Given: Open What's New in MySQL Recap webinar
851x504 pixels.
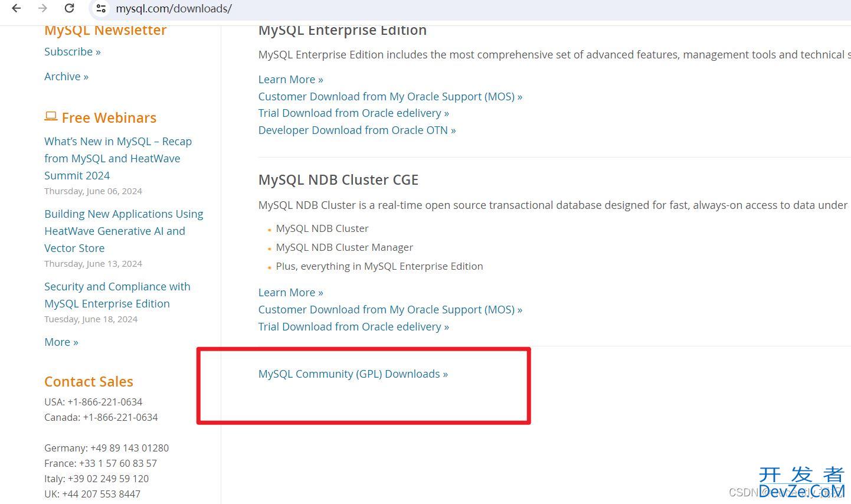Looking at the screenshot, I should tap(118, 158).
